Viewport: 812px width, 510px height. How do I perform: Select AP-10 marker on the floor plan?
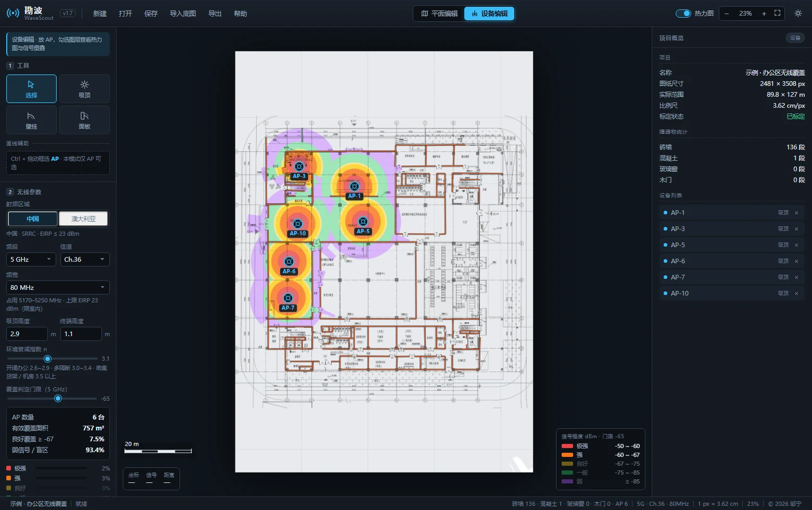(297, 224)
